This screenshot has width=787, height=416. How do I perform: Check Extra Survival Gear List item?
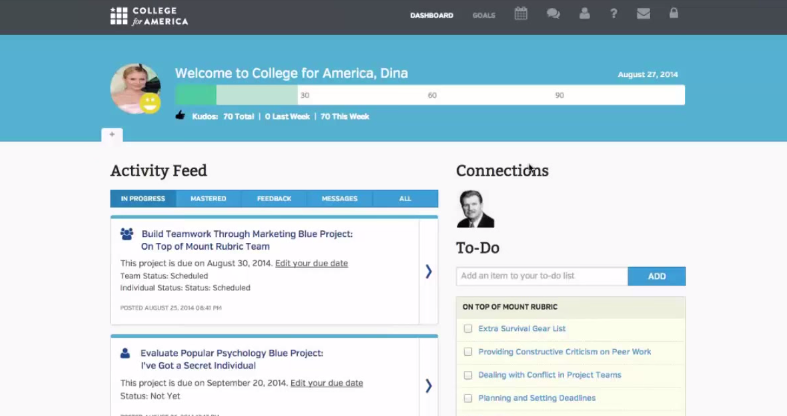tap(468, 329)
